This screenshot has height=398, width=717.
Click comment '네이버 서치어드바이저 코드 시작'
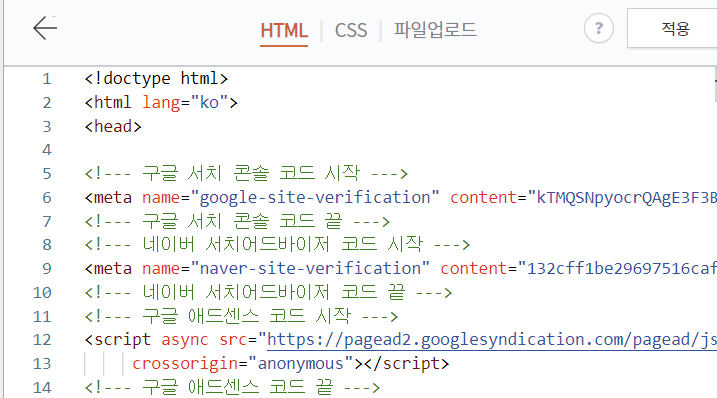[277, 245]
